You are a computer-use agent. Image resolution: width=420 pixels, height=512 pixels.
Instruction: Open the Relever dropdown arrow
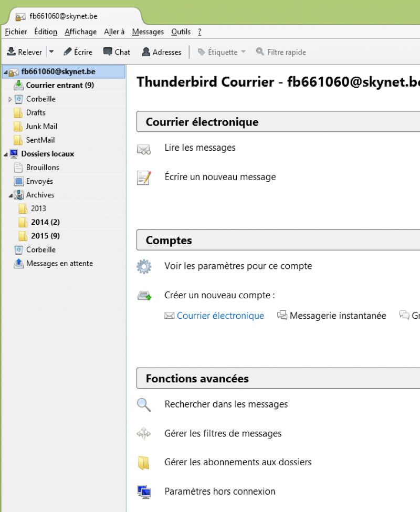coord(51,52)
